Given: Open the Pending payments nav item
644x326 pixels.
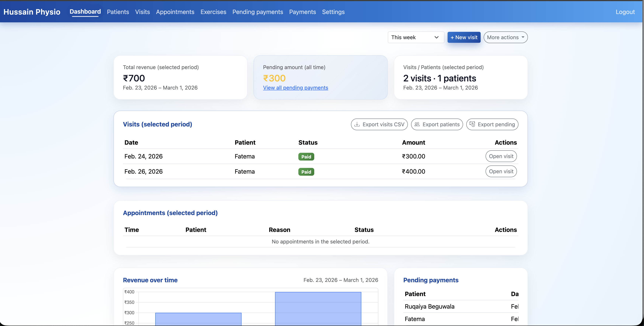Looking at the screenshot, I should (x=258, y=12).
